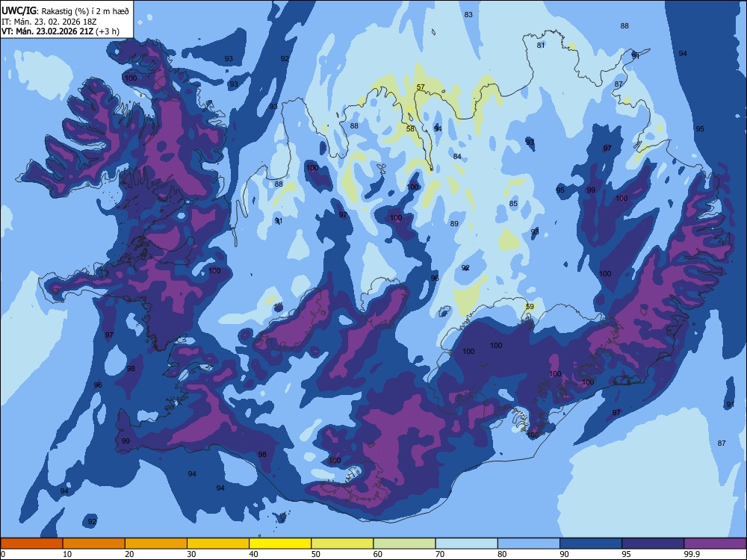Viewport: 747px width, 560px height.
Task: Click legend tick label '99.9'
Action: coord(691,554)
